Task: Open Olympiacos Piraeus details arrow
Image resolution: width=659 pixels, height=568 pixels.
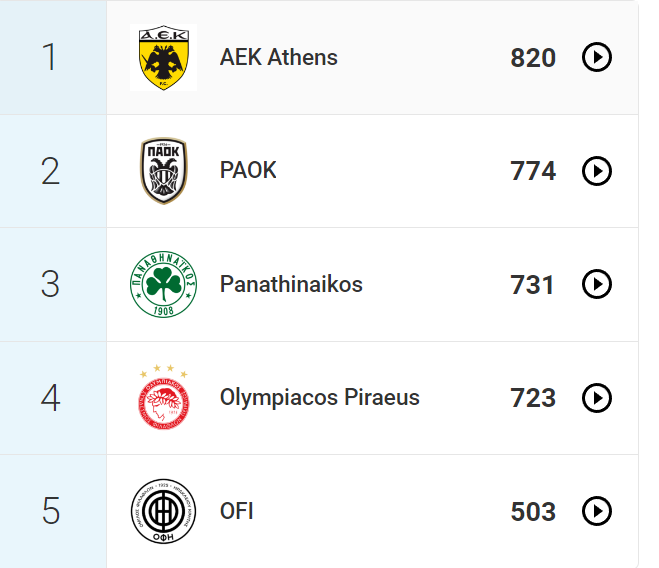Action: point(597,398)
